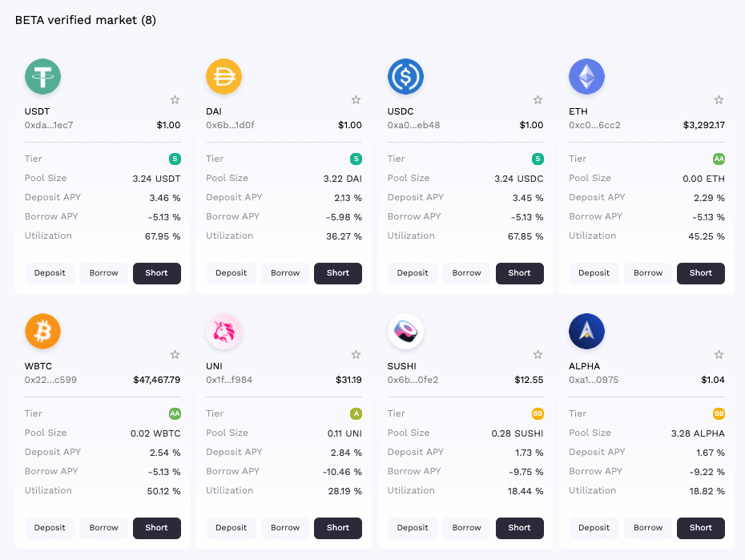Select the BB tier badge on SUSHI card
The image size is (745, 560).
point(538,413)
